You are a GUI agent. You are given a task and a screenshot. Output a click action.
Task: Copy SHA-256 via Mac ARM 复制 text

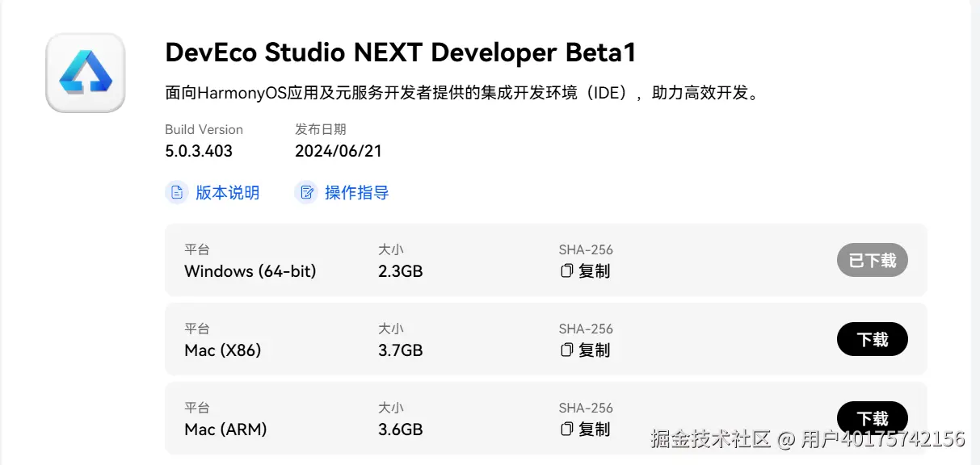coord(595,429)
